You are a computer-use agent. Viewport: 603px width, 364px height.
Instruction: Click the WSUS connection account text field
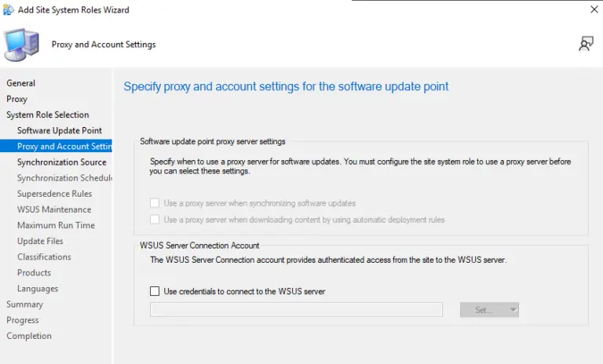[296, 310]
